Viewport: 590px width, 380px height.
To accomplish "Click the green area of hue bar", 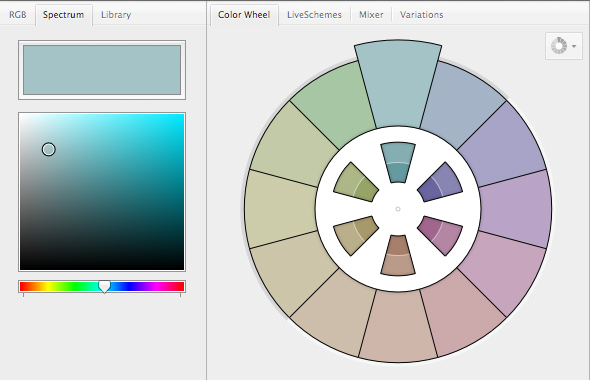I will click(x=75, y=286).
